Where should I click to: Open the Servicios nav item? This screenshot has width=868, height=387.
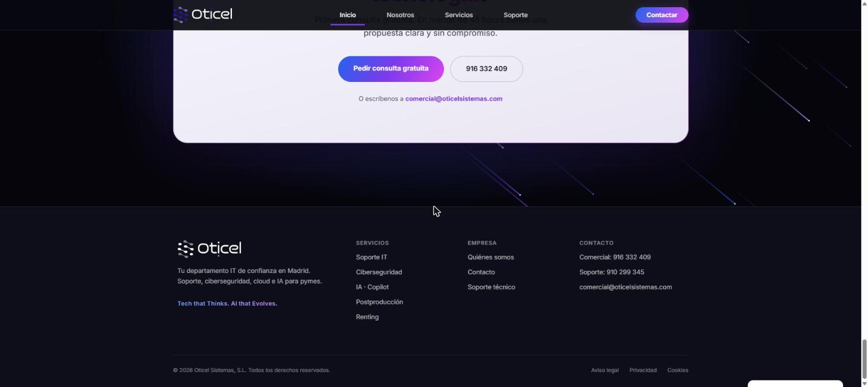pos(459,15)
